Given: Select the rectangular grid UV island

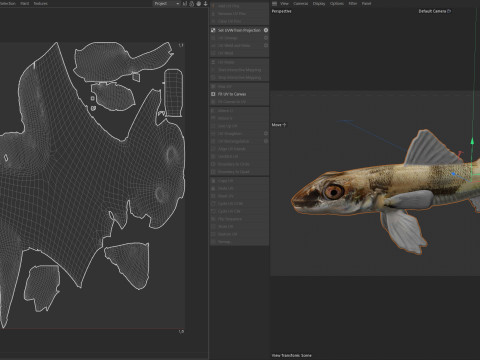Looking at the screenshot, I should 173,93.
